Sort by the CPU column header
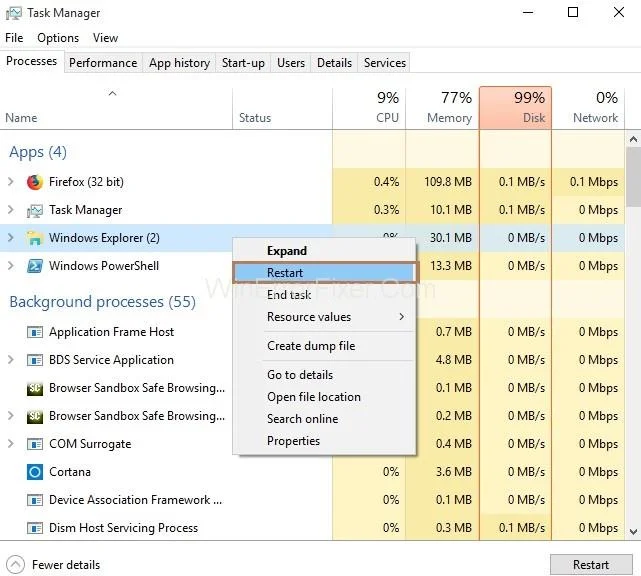The image size is (641, 576). [369, 109]
